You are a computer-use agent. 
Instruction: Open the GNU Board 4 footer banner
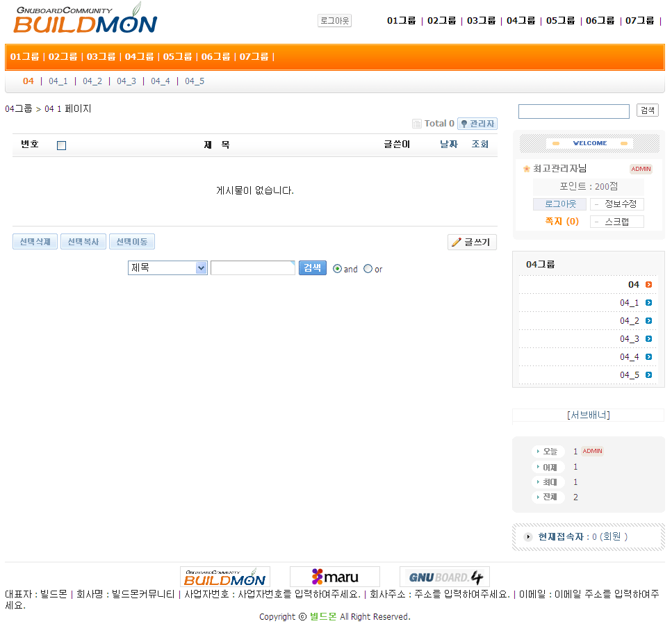444,577
